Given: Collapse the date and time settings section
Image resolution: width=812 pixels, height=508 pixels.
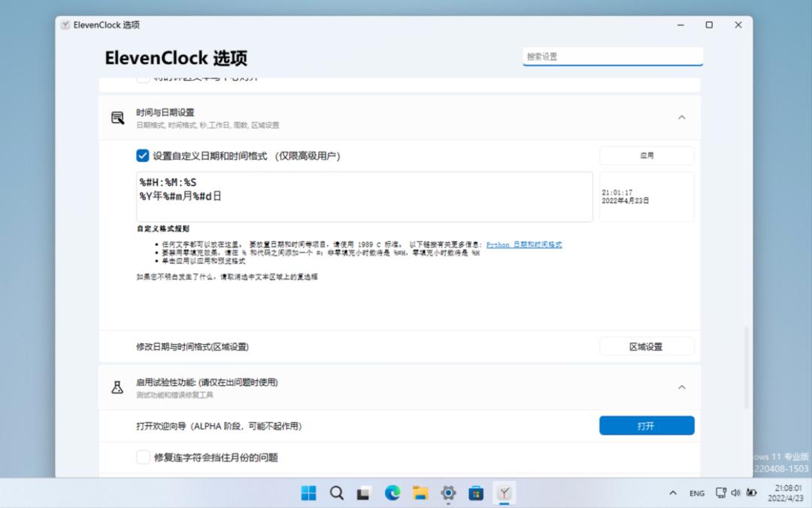Looking at the screenshot, I should pyautogui.click(x=682, y=117).
